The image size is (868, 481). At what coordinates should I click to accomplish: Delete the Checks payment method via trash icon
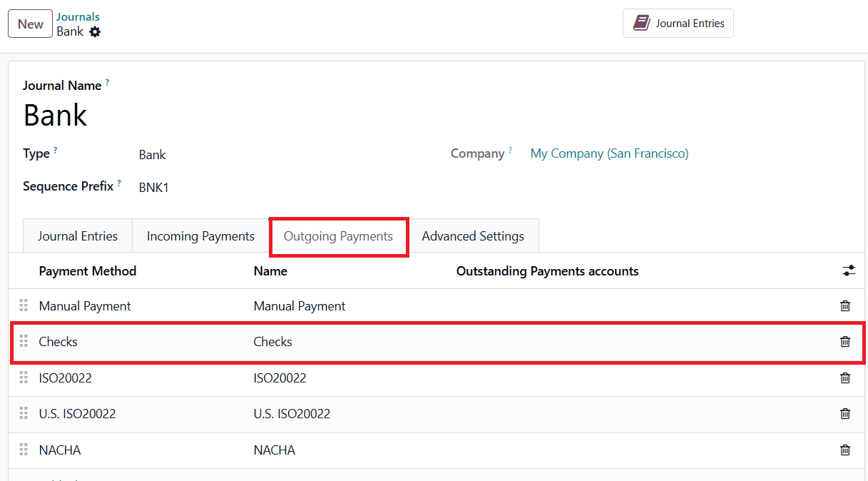[845, 342]
